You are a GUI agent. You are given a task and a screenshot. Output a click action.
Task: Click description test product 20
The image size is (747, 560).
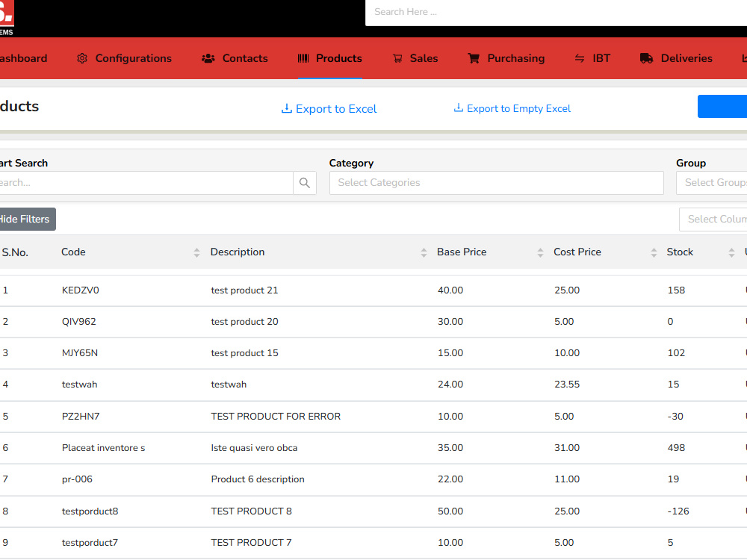tap(245, 321)
